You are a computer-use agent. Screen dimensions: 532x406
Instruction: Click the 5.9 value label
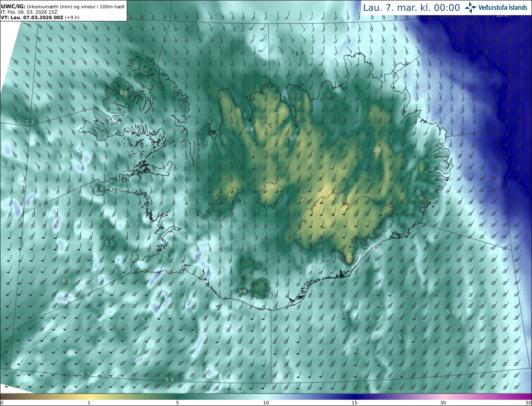[x=451, y=312]
